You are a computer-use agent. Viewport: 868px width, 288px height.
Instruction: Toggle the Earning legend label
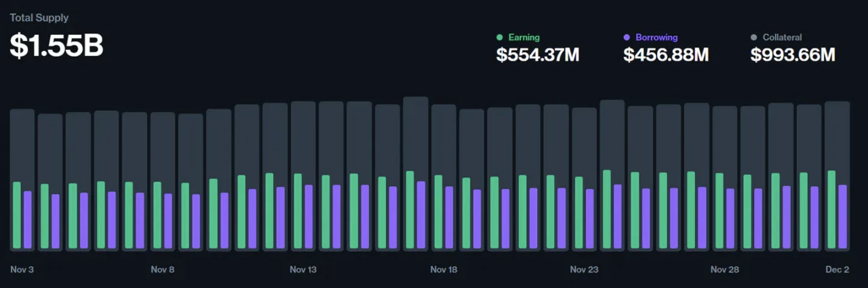coord(524,37)
